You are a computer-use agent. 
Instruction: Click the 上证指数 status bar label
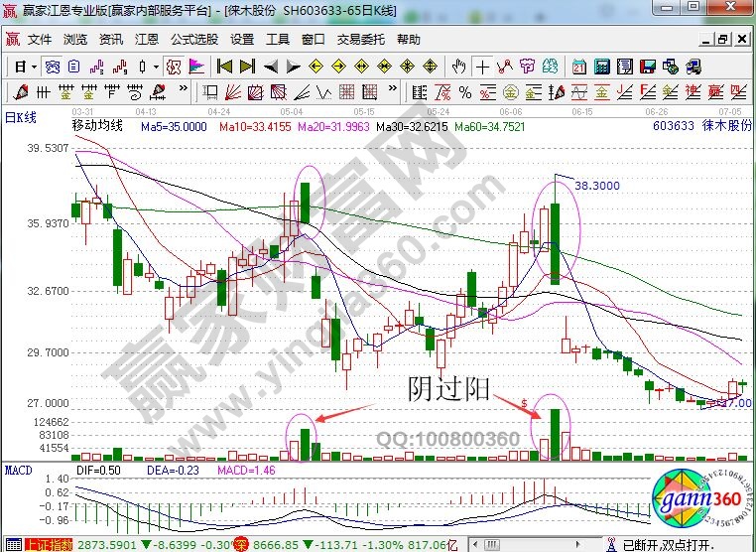click(45, 544)
